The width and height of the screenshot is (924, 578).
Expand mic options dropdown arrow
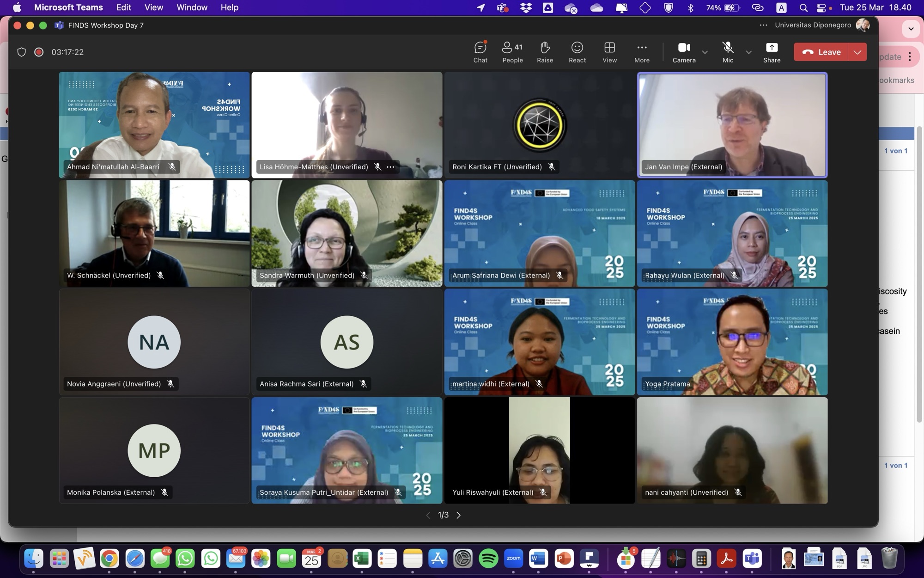tap(749, 52)
